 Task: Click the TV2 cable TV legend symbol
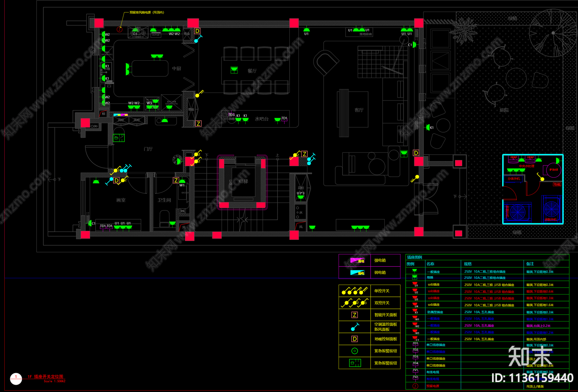coord(415,378)
